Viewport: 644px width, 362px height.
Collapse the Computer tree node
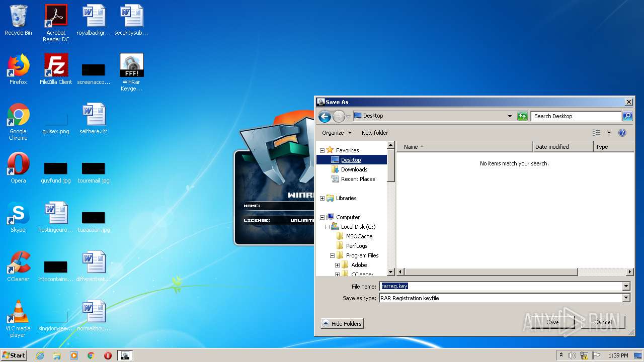click(322, 217)
